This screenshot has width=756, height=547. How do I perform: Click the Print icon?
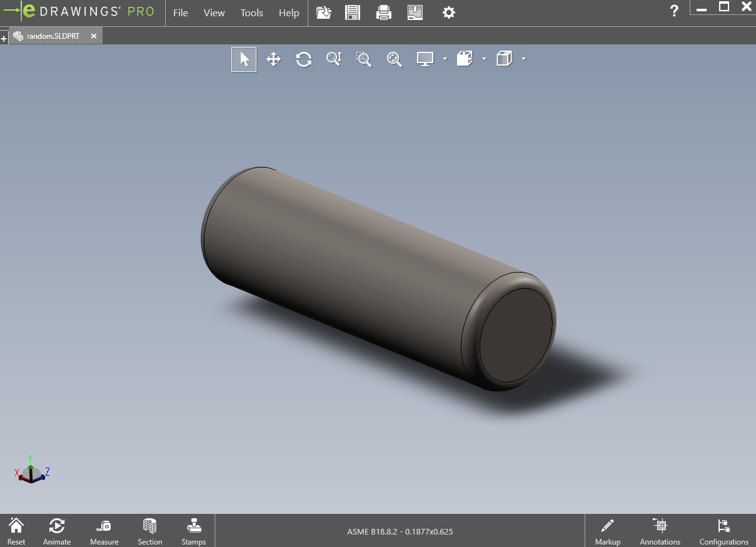(x=384, y=13)
